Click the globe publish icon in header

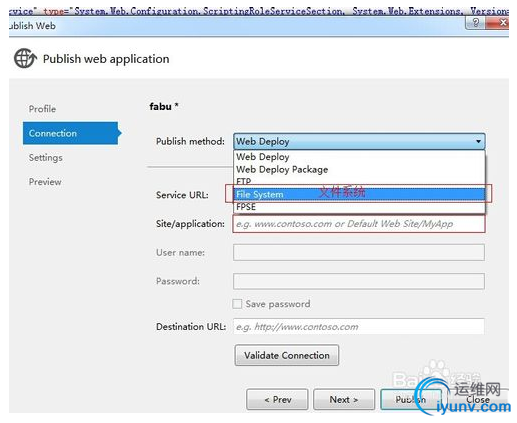25,58
